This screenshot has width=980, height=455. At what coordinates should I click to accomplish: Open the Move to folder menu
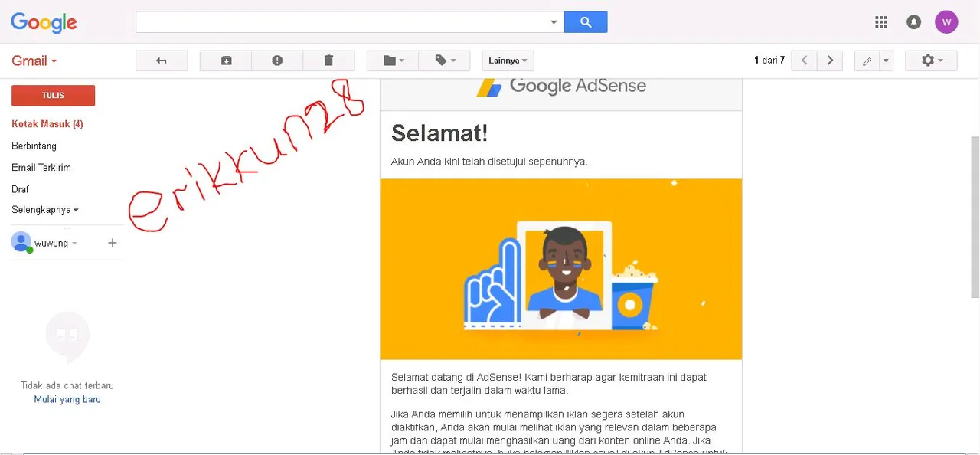coord(393,61)
